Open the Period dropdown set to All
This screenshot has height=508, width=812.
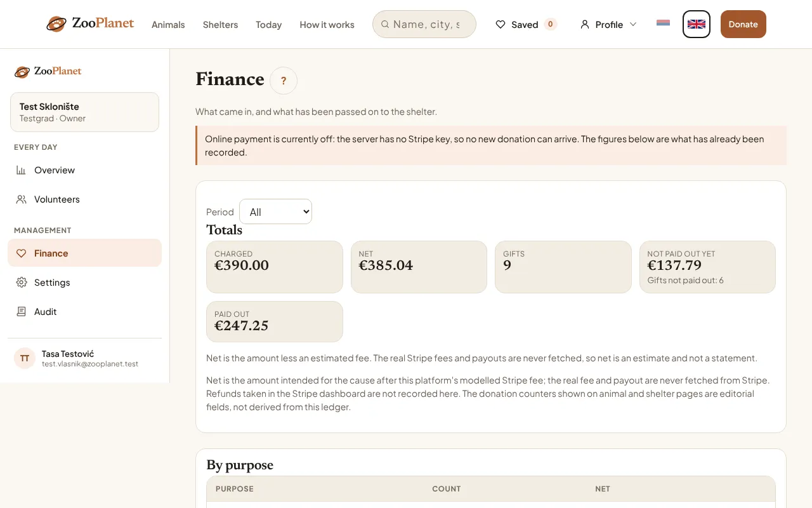(x=275, y=211)
